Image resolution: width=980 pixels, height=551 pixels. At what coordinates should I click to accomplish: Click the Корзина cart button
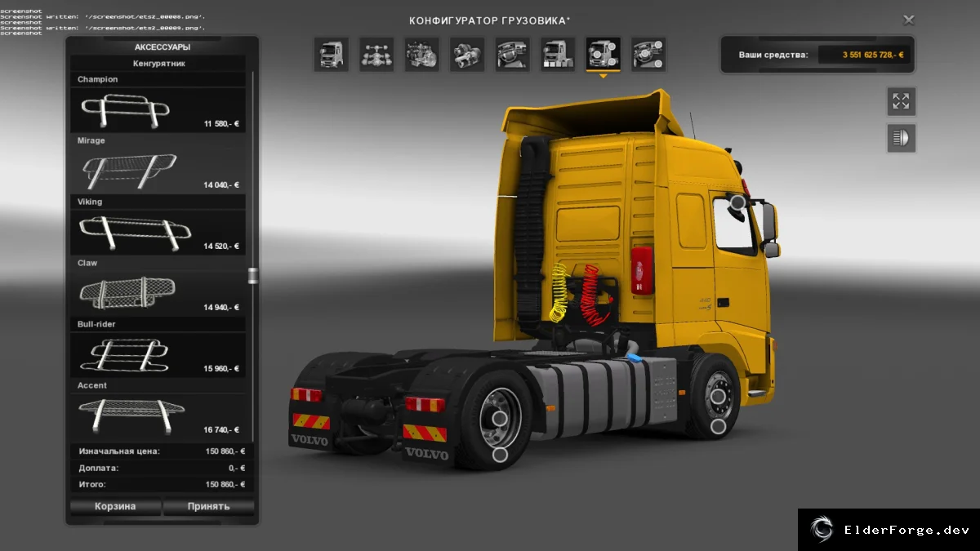[x=115, y=506]
